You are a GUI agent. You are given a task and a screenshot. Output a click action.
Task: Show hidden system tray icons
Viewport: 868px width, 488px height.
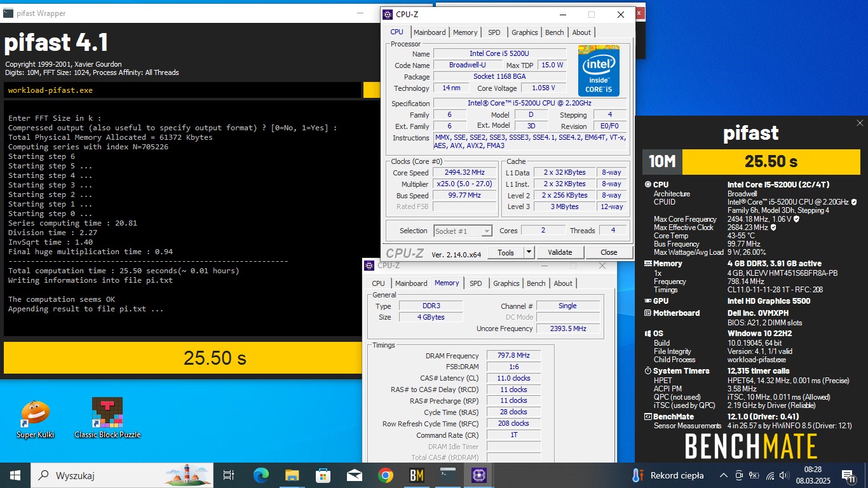coord(723,475)
